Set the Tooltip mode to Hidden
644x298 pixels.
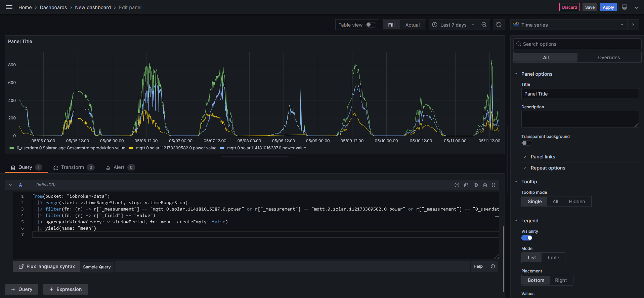[x=577, y=201]
